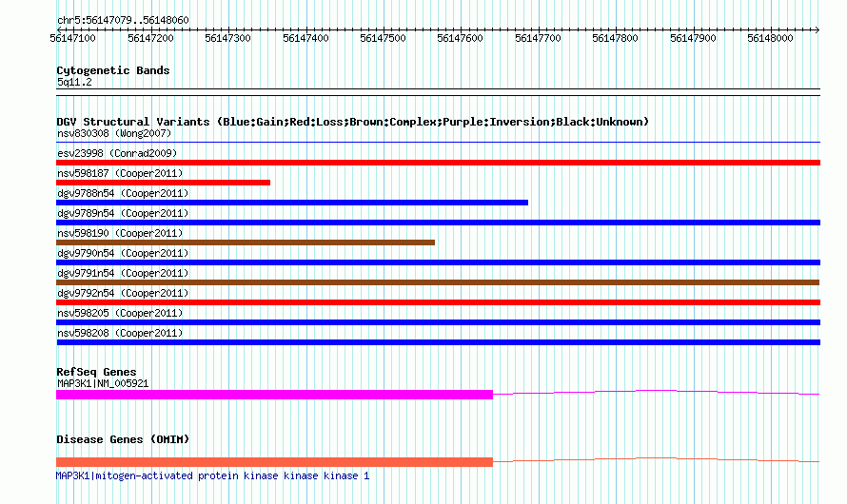Viewport: 847px width, 504px height.
Task: Select the nsv598205 blue gain bar
Action: coord(438,322)
